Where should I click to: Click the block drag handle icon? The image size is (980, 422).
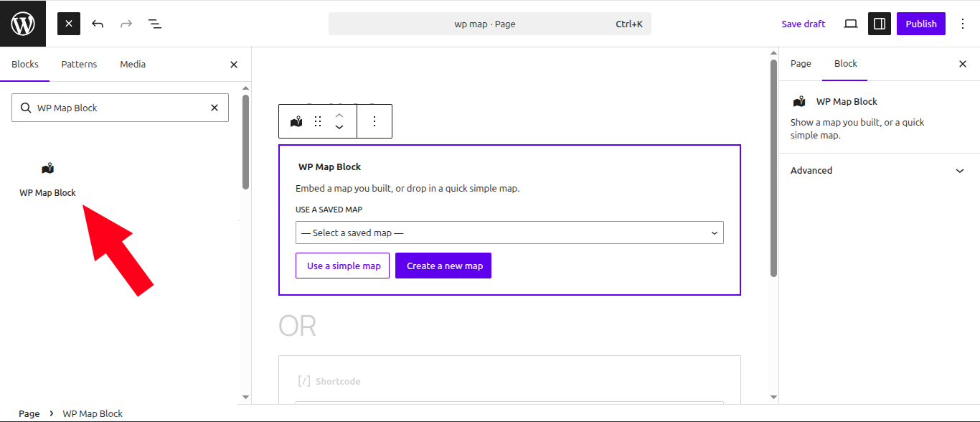(x=318, y=121)
